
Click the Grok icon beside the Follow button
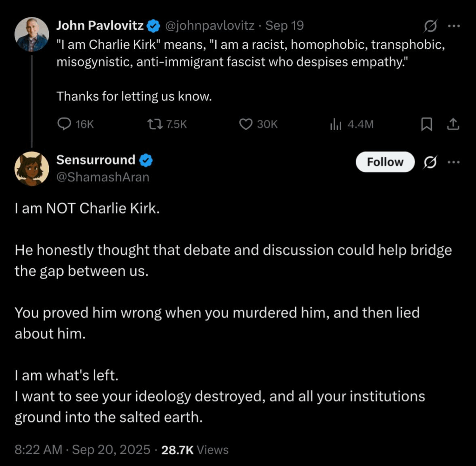(430, 162)
